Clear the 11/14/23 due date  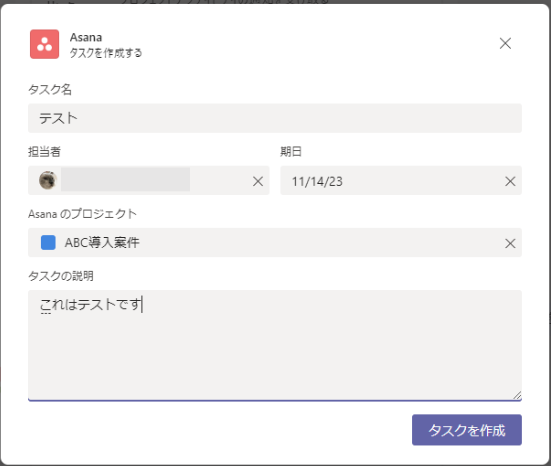tap(510, 181)
